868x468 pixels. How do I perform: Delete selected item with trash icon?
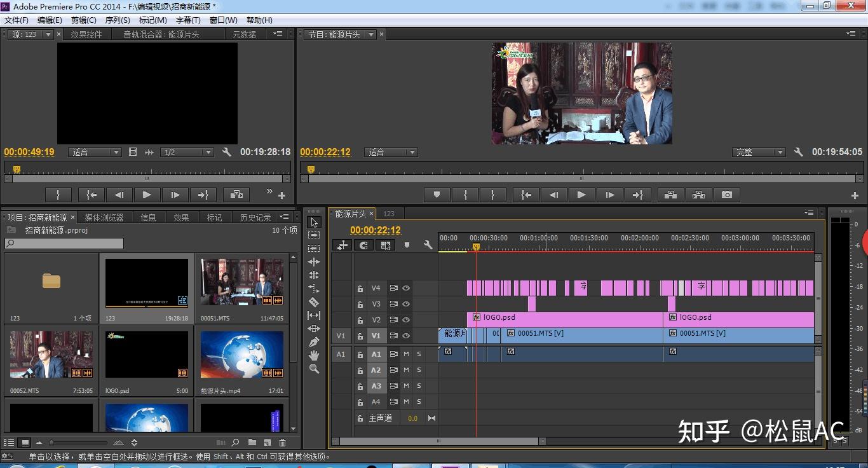pyautogui.click(x=283, y=443)
